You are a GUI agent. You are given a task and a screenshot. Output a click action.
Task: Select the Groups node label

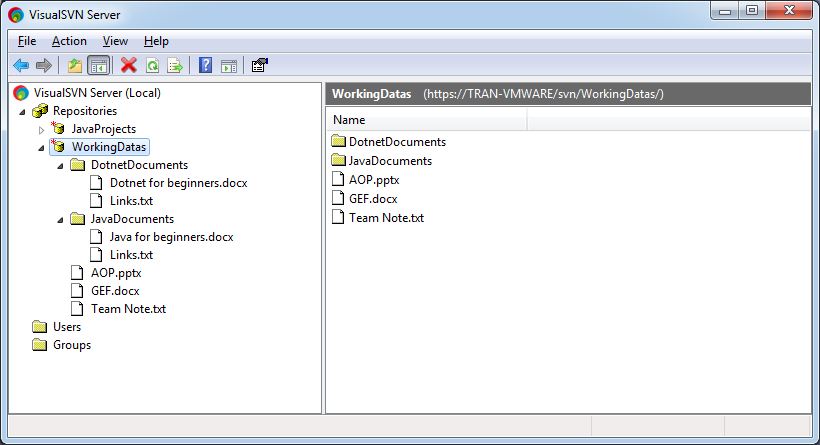[x=72, y=345]
